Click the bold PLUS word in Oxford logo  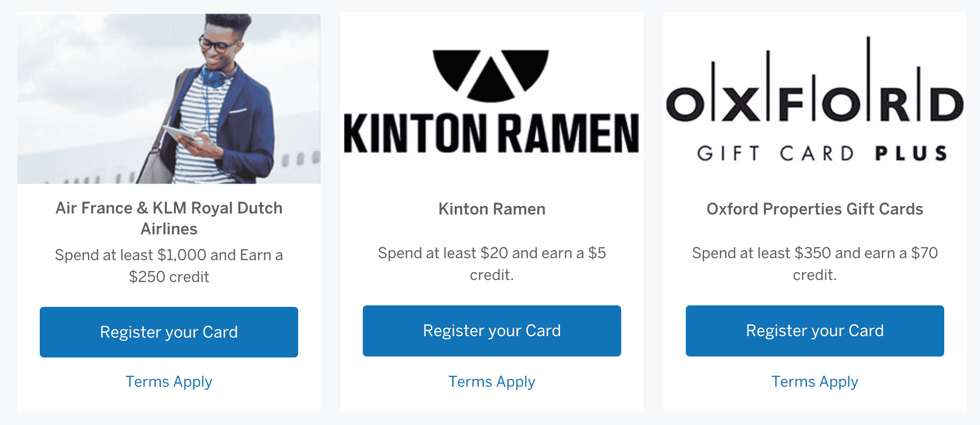[x=911, y=153]
